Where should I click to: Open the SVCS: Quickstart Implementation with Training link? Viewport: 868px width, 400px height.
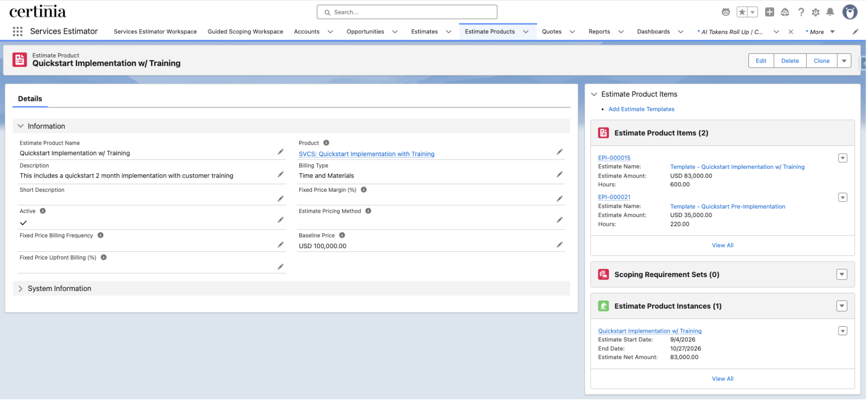[366, 154]
